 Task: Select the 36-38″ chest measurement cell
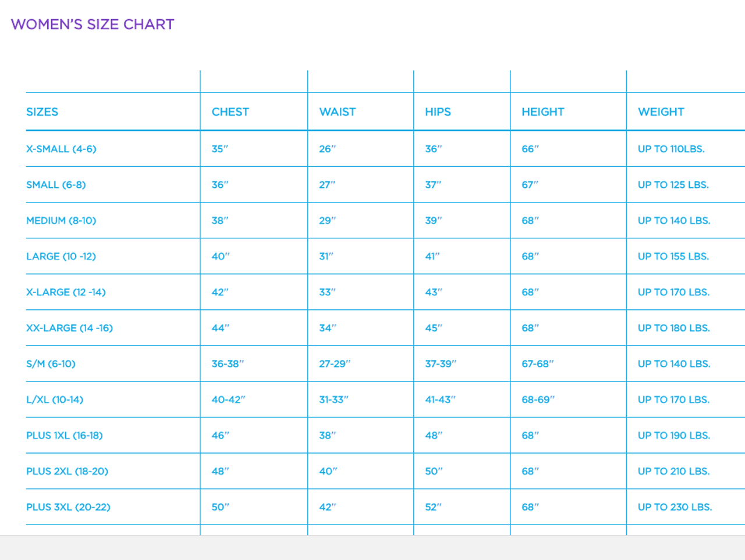coord(228,364)
